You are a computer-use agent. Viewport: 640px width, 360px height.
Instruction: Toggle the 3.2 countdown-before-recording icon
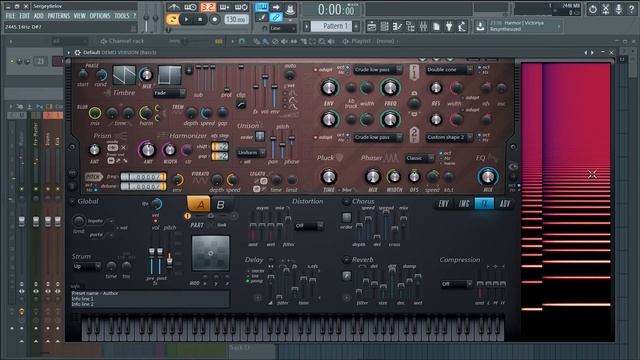click(x=208, y=7)
